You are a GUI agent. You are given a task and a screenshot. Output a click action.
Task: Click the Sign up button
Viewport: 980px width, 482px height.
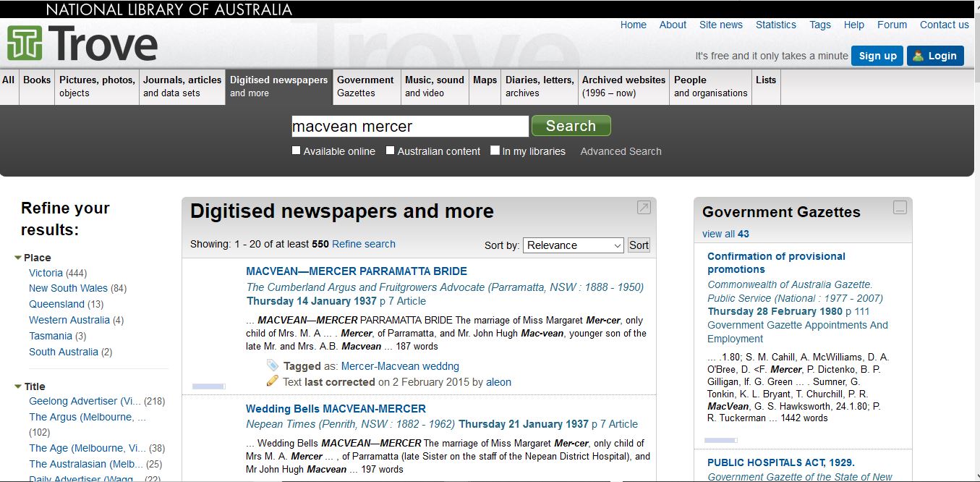pos(877,56)
